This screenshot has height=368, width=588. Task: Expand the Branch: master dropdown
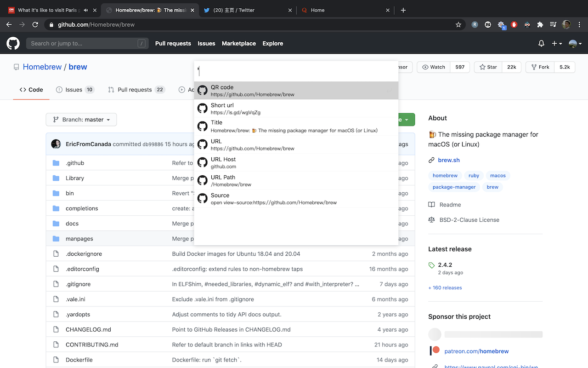81,120
